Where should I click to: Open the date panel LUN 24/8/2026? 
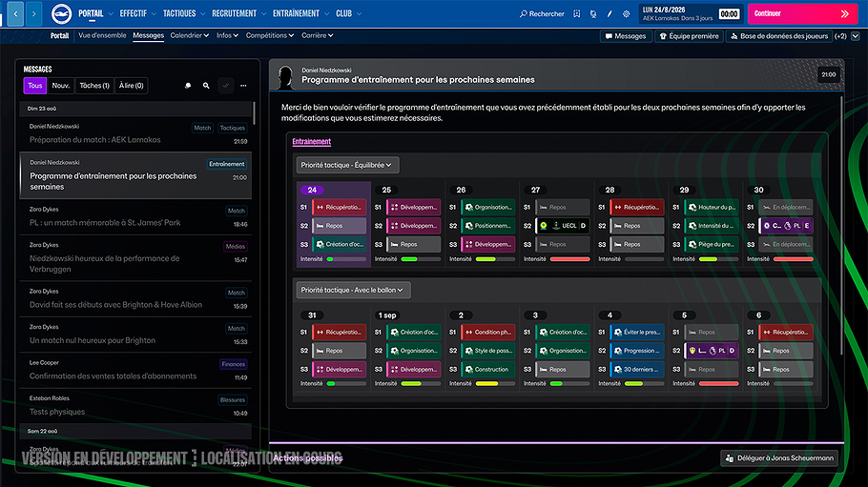pyautogui.click(x=691, y=14)
